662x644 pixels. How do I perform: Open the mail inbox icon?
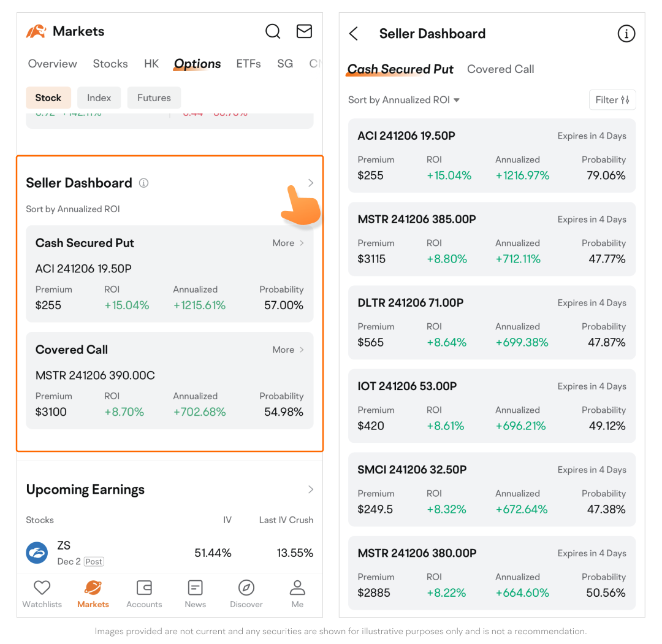tap(304, 31)
